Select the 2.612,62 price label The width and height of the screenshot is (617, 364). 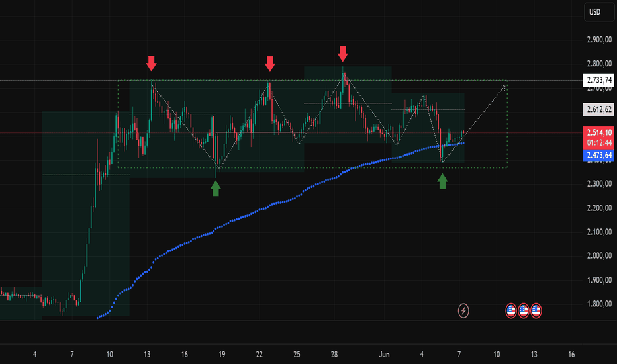tap(598, 109)
